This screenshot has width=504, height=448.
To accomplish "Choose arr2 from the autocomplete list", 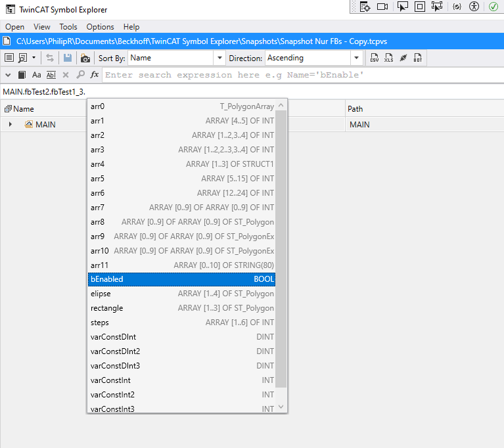I will pyautogui.click(x=182, y=135).
